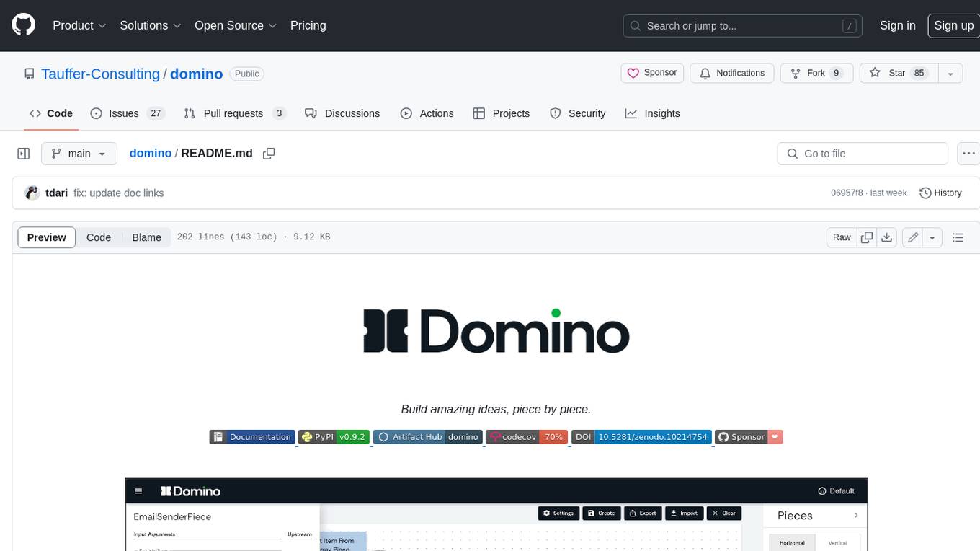Open commit hash 06957f8
980x551 pixels.
click(x=847, y=193)
